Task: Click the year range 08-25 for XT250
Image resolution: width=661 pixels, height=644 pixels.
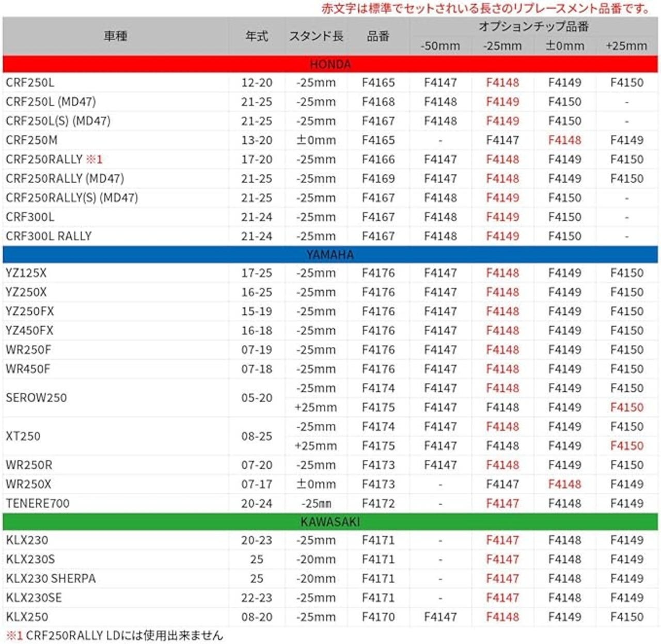Action: click(x=257, y=436)
